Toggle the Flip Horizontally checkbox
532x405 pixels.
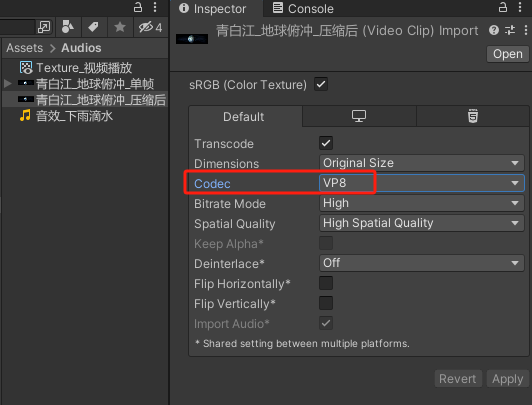pos(326,283)
